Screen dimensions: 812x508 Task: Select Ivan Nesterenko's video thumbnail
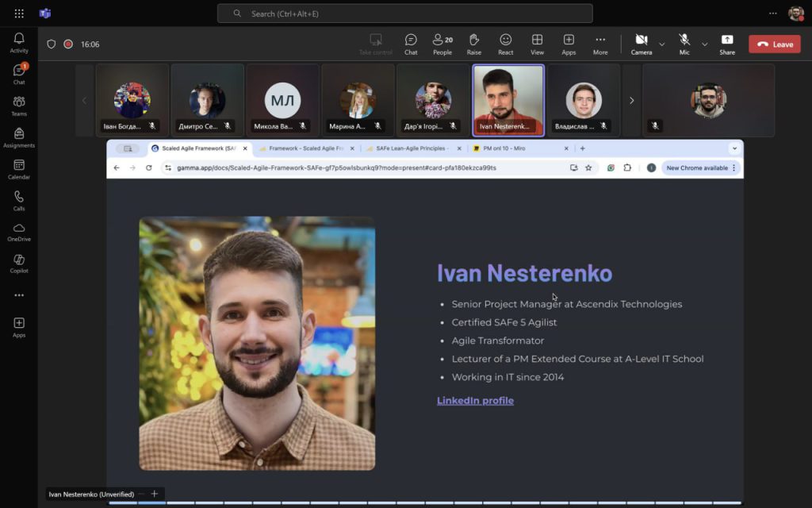pyautogui.click(x=508, y=99)
